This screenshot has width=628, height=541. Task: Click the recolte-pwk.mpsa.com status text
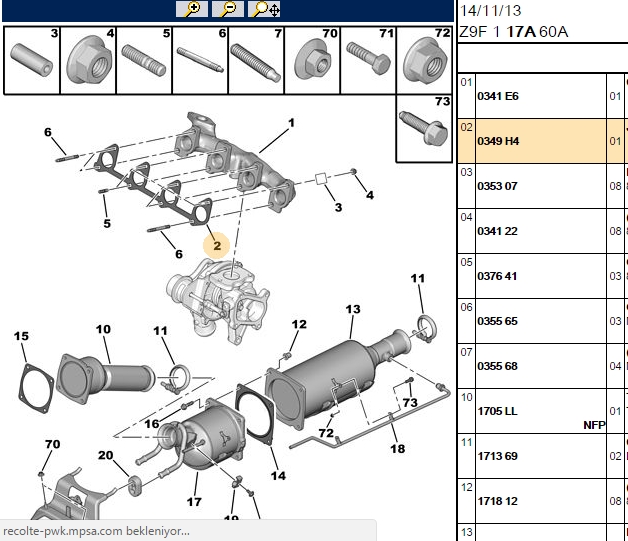pyautogui.click(x=97, y=531)
